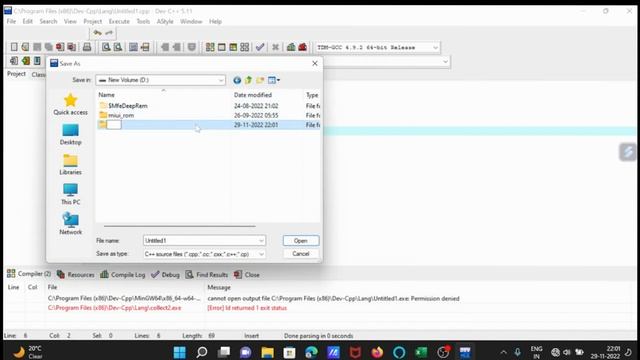Click Create New Folder icon in Save As

[260, 80]
